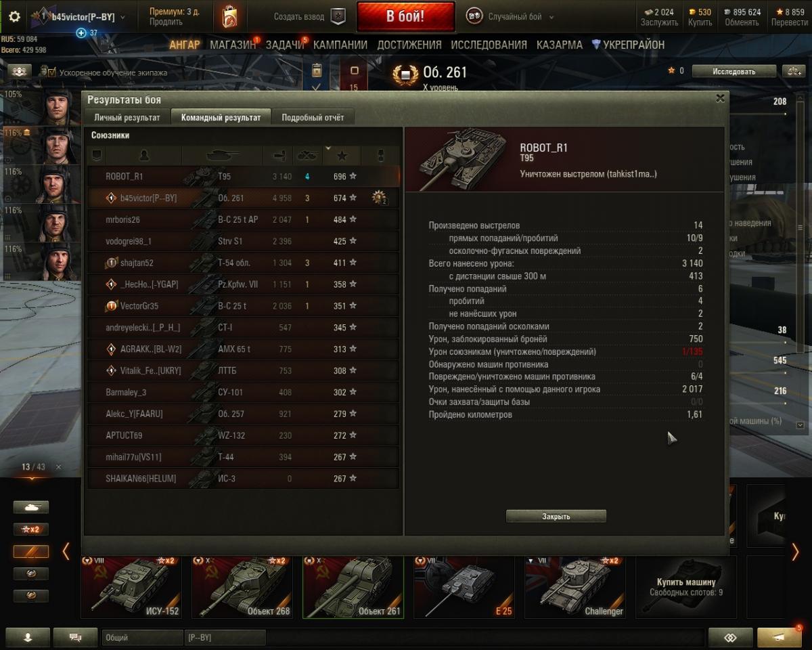Open notification center icon bottom right
The width and height of the screenshot is (812, 650).
(x=780, y=637)
